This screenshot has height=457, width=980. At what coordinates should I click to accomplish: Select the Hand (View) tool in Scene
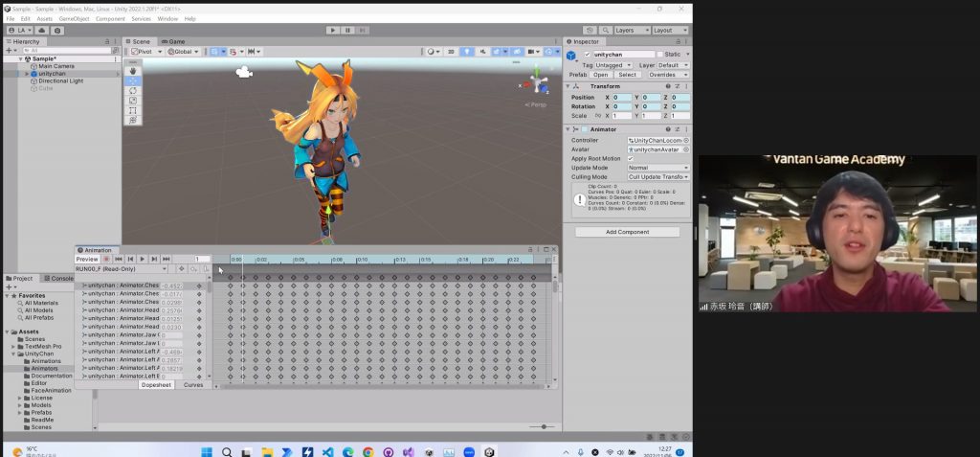(x=132, y=71)
